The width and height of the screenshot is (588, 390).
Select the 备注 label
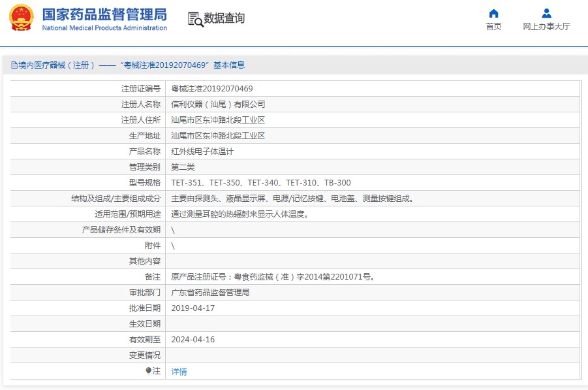click(153, 277)
